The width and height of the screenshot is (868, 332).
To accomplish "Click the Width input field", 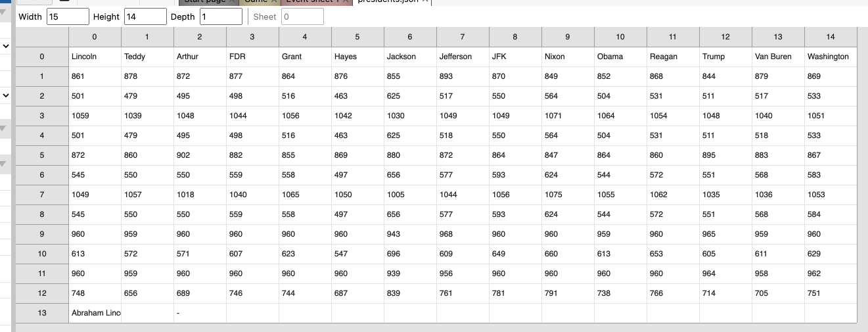I will point(68,16).
